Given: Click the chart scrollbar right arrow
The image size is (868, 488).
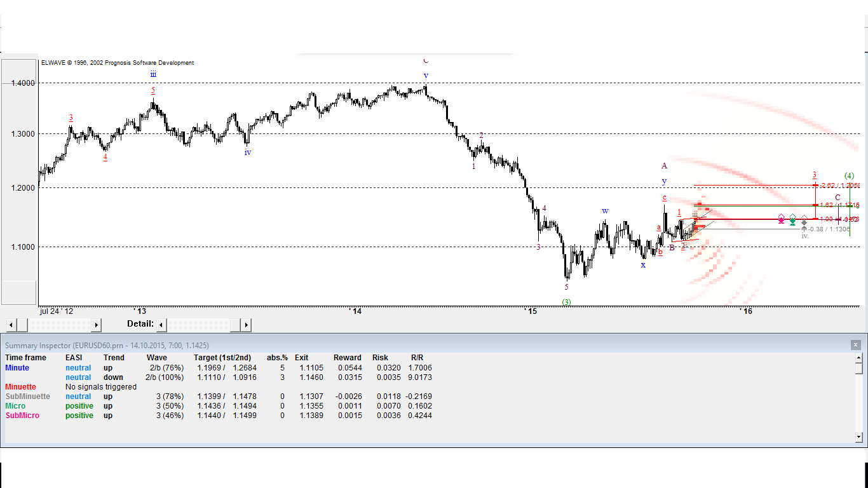Looking at the screenshot, I should pyautogui.click(x=96, y=325).
